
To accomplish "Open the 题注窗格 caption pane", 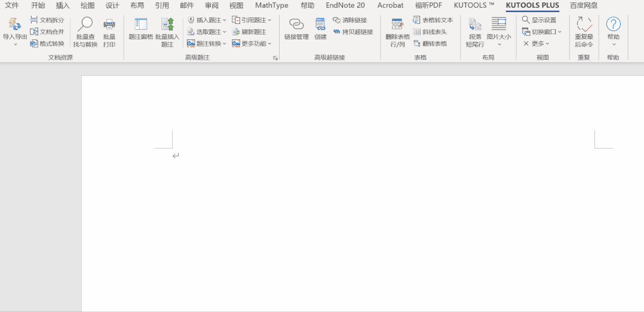I will (x=141, y=29).
